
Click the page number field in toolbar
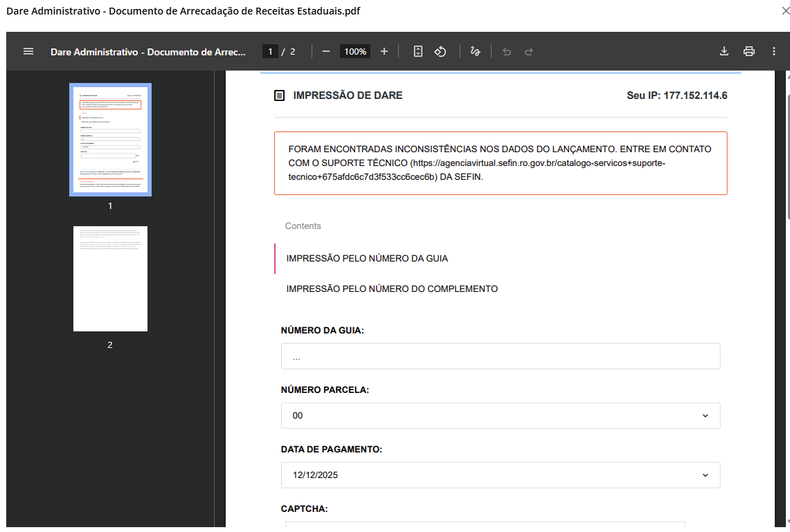tap(271, 51)
